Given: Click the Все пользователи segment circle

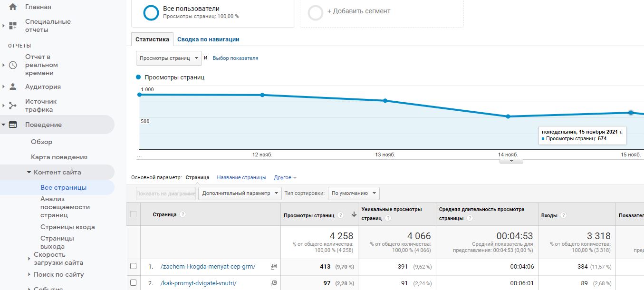Looking at the screenshot, I should click(x=151, y=13).
